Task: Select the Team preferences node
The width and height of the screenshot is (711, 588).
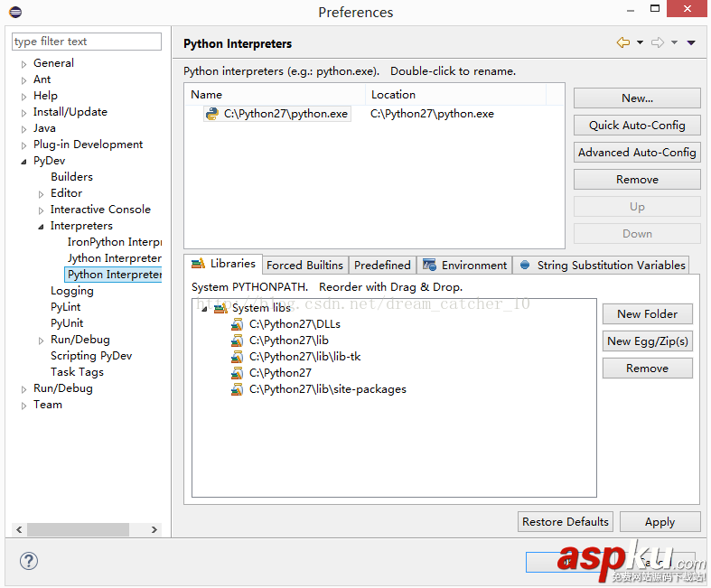Action: 48,405
